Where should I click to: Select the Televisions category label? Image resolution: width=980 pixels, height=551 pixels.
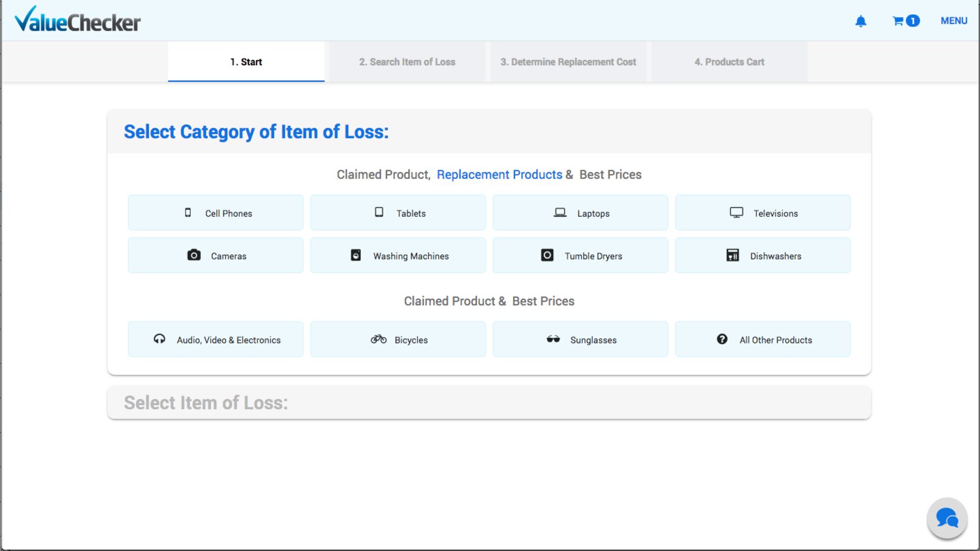[775, 214]
